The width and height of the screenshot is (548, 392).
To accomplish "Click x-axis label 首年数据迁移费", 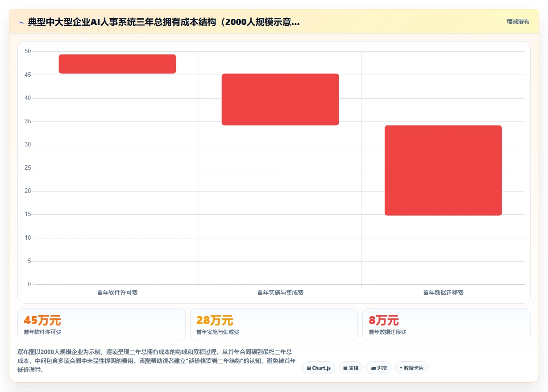I will coord(443,292).
